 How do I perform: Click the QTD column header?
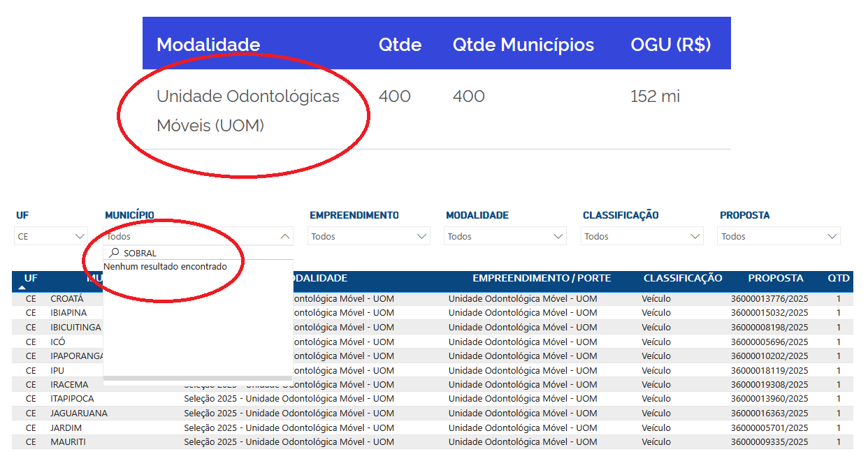coord(839,278)
